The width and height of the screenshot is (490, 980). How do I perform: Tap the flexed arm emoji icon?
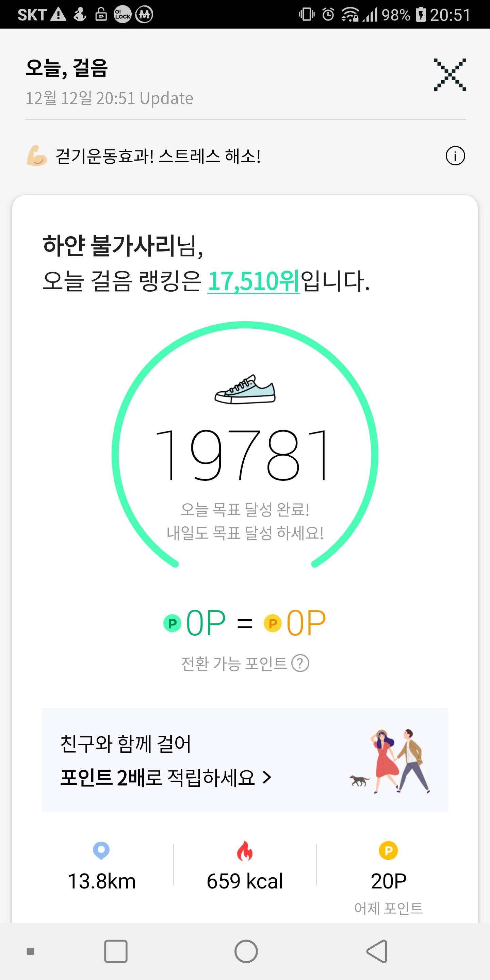coord(36,156)
